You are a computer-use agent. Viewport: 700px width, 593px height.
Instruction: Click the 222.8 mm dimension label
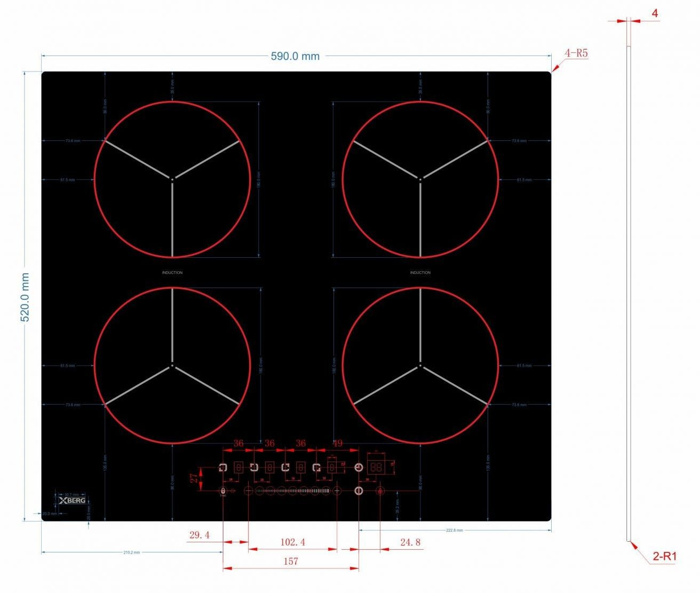pyautogui.click(x=455, y=530)
